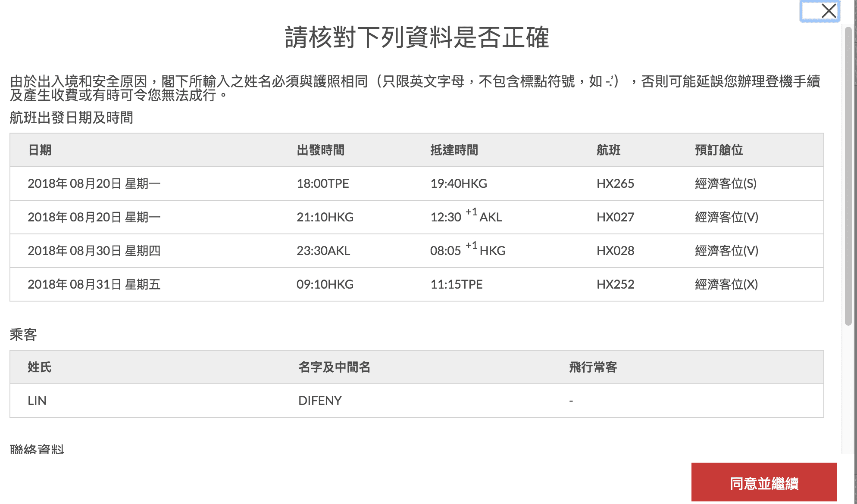The height and width of the screenshot is (504, 857).
Task: Click the 日期 column header
Action: [x=40, y=150]
